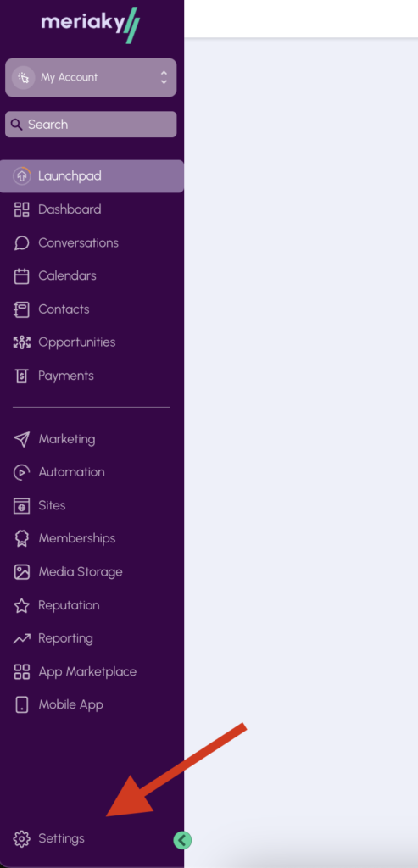Click the Payments dollar receipt icon
The image size is (418, 868).
coord(21,376)
